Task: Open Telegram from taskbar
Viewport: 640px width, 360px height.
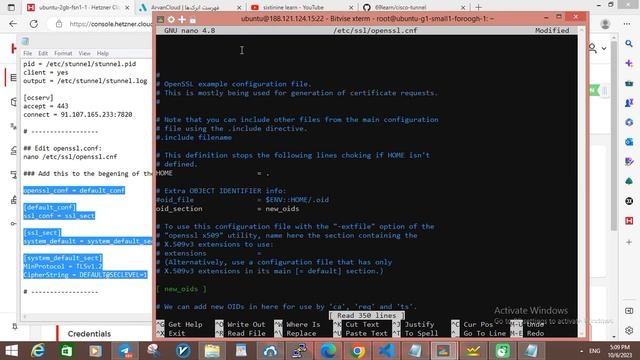Action: 125,351
